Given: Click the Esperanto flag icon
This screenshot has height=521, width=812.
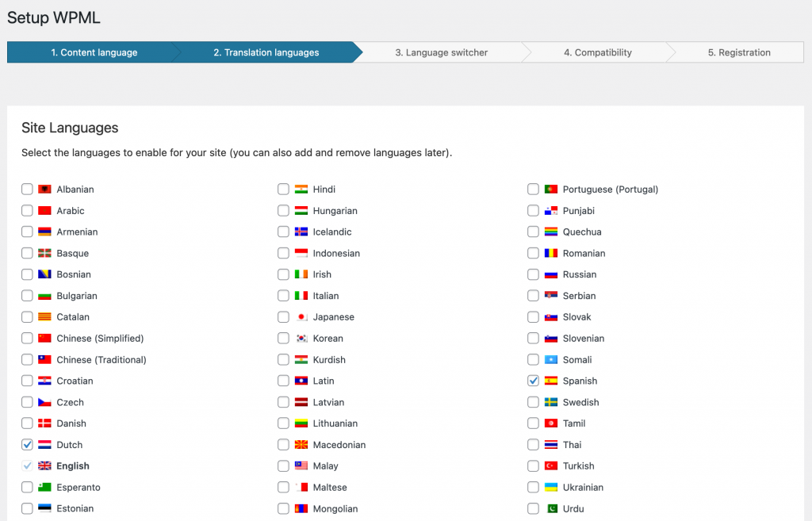Looking at the screenshot, I should pyautogui.click(x=44, y=488).
